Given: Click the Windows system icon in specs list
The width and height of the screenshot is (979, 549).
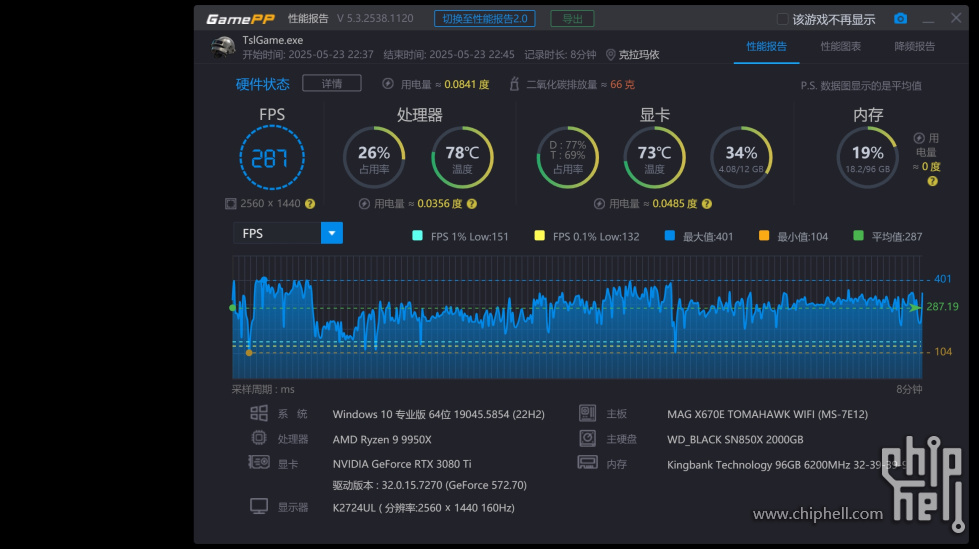Looking at the screenshot, I should [x=258, y=413].
